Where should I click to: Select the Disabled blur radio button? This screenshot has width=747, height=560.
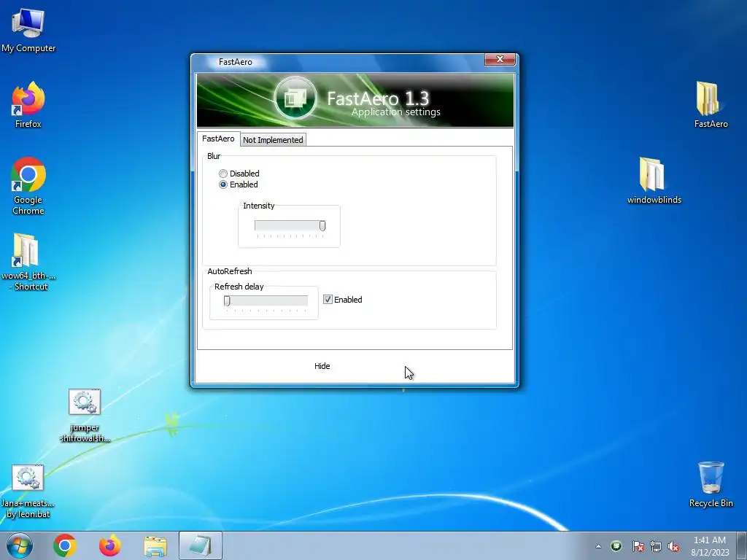(x=223, y=174)
